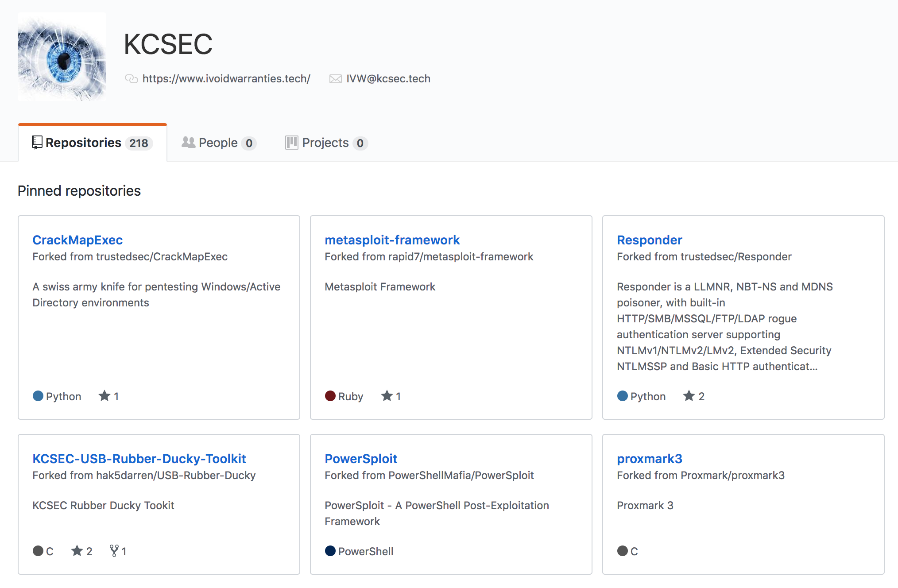Screen dimensions: 898x588
Task: Click C language dot on Rubber-Ducky card
Action: 38,551
